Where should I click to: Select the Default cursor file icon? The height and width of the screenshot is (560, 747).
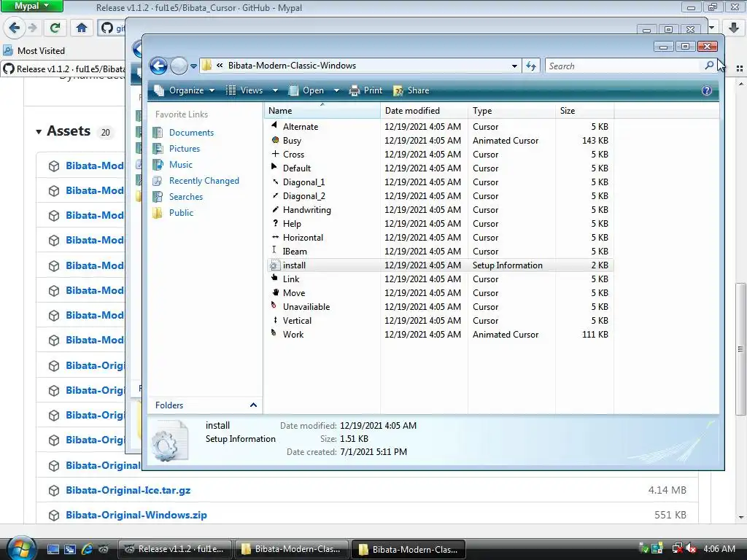[274, 167]
